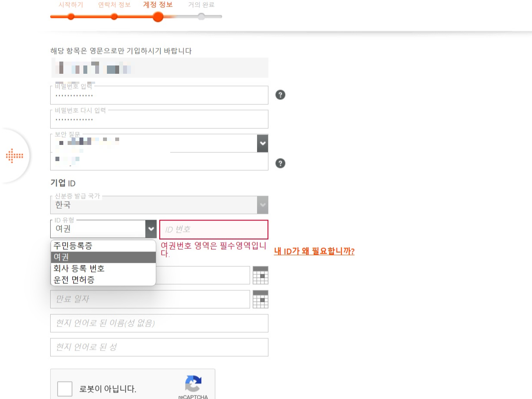Click the 여권번호 영역은 필수영역입니다 error text
Image resolution: width=532 pixels, height=399 pixels.
pyautogui.click(x=213, y=250)
